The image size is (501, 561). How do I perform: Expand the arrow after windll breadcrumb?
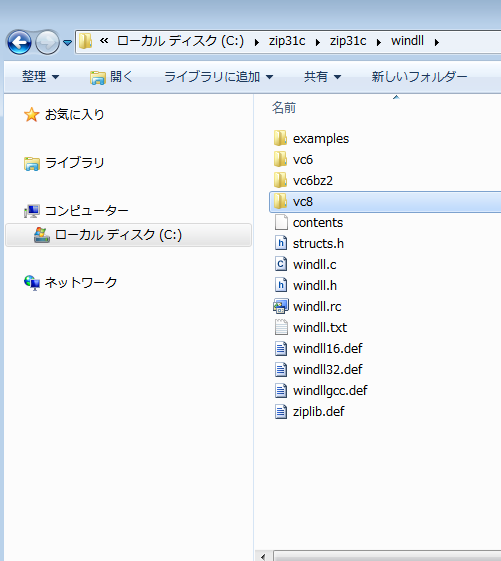[437, 42]
